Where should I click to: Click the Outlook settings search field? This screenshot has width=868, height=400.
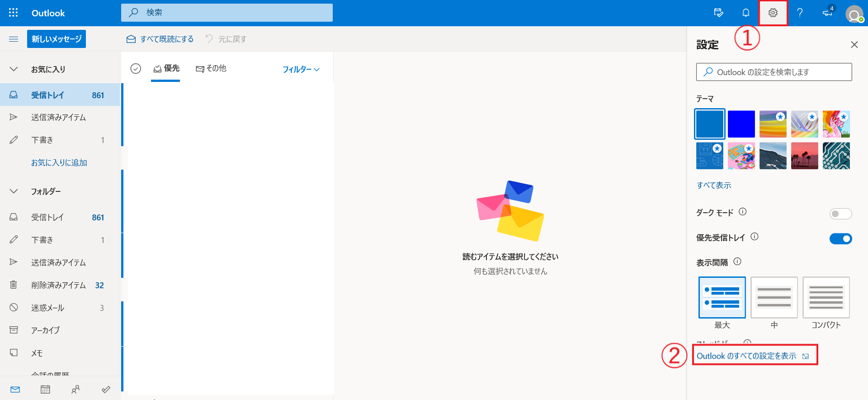[x=774, y=72]
